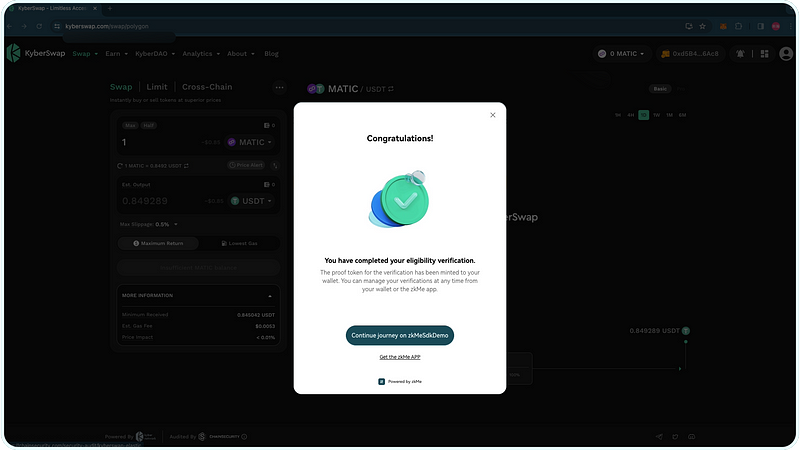Click the input amount field showing 1
The image size is (800, 450).
(158, 142)
